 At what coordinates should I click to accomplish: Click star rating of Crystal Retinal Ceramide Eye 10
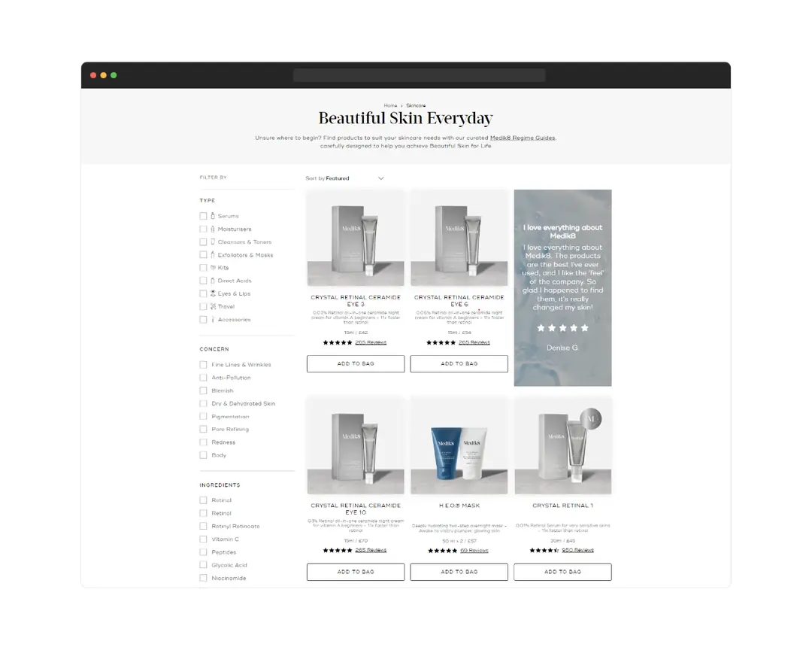click(x=337, y=551)
